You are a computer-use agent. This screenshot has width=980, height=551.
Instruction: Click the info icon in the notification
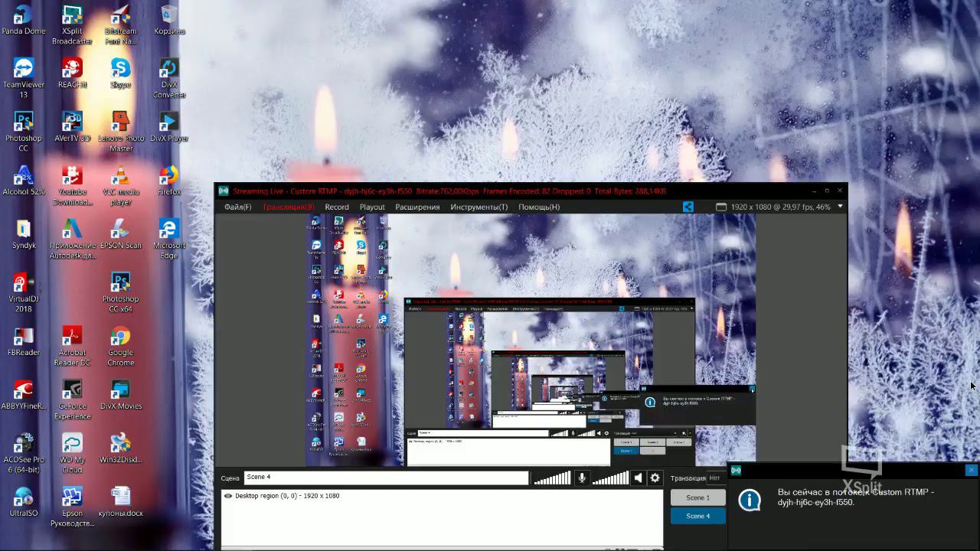[750, 500]
